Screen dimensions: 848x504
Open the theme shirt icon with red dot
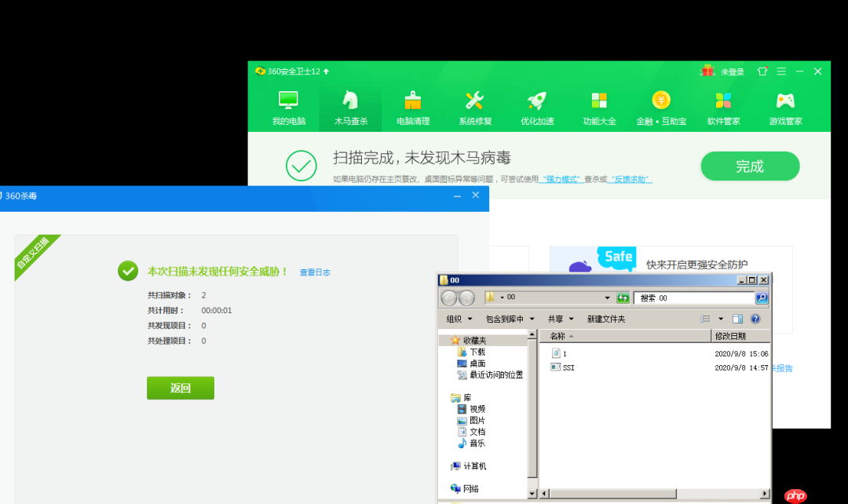click(762, 71)
